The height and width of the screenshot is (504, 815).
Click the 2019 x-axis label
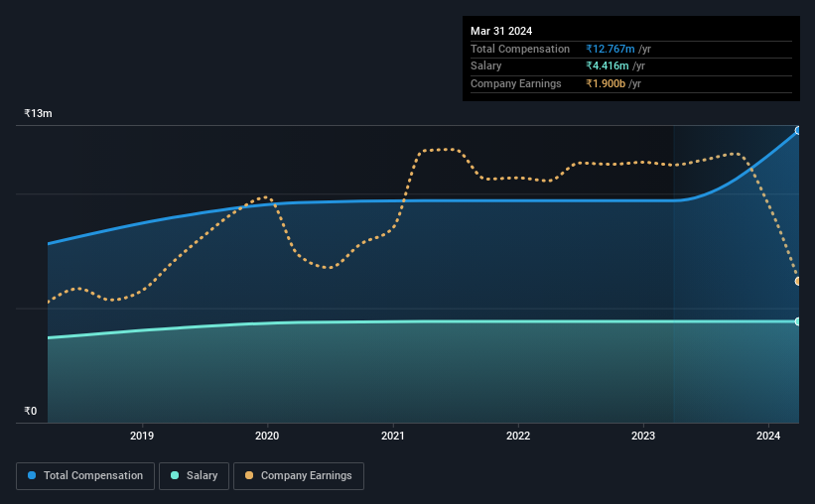click(142, 436)
